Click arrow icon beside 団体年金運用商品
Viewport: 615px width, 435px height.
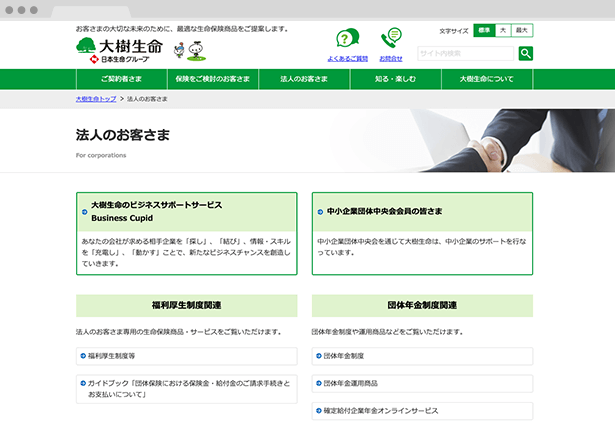tap(319, 383)
